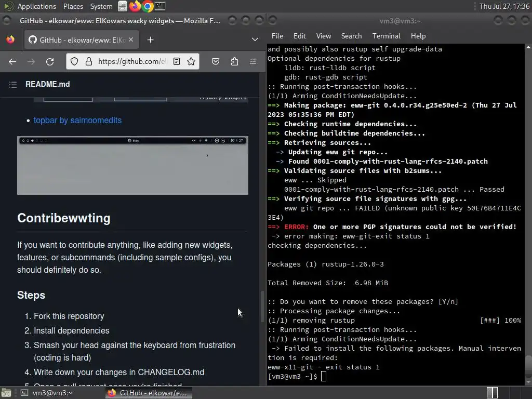The width and height of the screenshot is (532, 399).
Task: Open terminal File menu
Action: point(277,36)
